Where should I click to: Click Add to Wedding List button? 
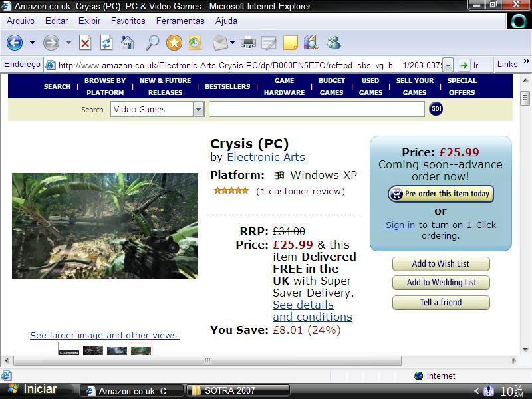(x=441, y=282)
